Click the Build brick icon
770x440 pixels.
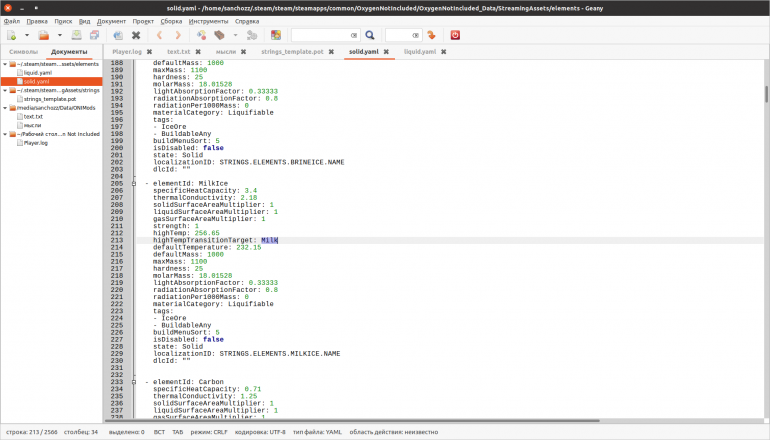click(219, 35)
